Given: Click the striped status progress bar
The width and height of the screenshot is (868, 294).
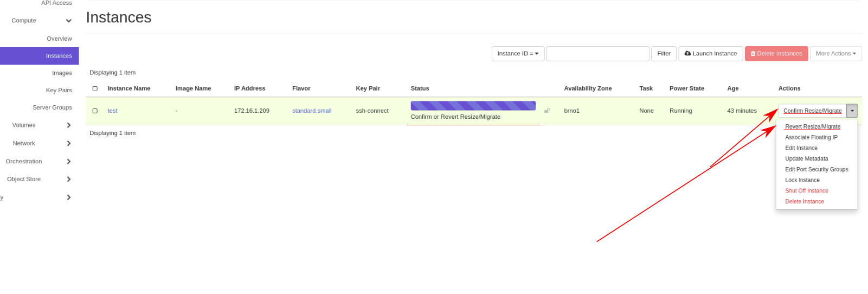Looking at the screenshot, I should click(x=473, y=106).
